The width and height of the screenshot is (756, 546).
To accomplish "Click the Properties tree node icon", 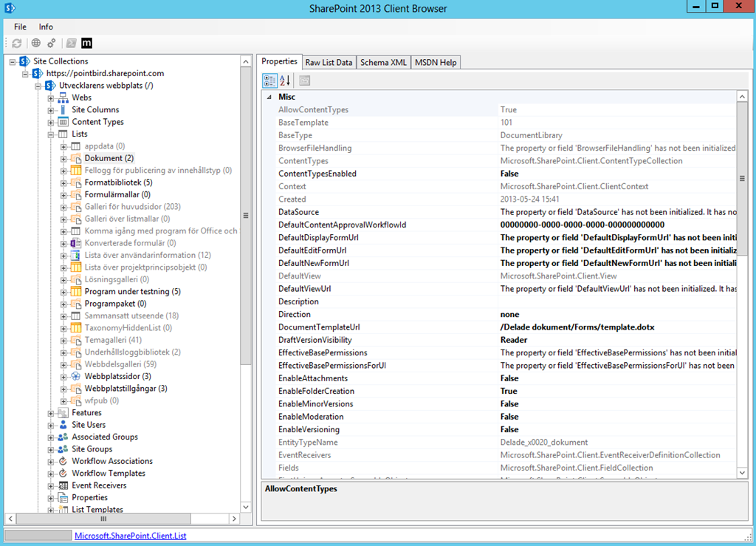I will (63, 498).
